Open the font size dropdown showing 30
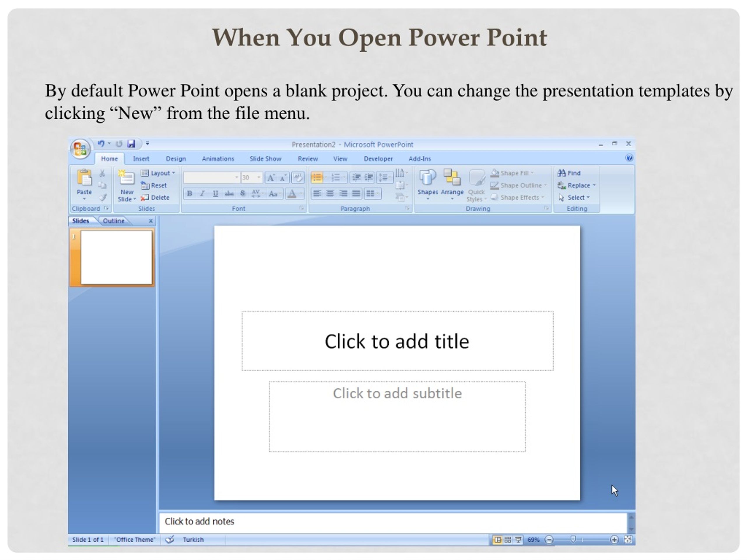The height and width of the screenshot is (560, 747). click(x=251, y=178)
